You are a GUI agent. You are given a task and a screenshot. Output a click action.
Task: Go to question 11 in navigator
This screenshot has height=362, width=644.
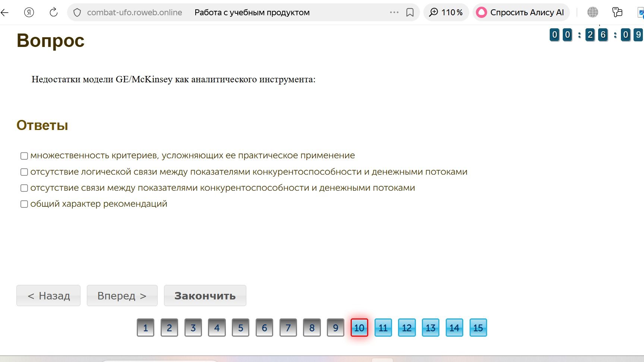click(x=383, y=328)
